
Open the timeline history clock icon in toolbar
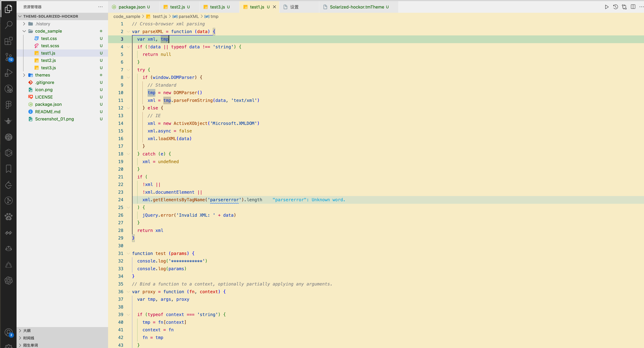pyautogui.click(x=615, y=7)
